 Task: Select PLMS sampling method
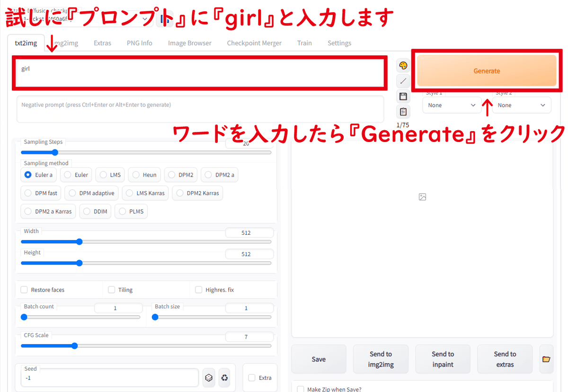[x=132, y=211]
